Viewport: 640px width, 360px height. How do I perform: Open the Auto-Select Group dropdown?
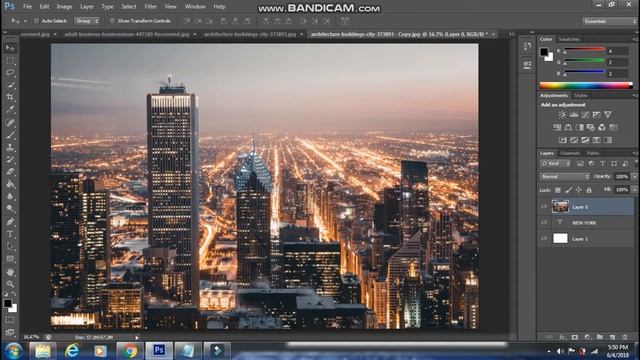click(87, 21)
